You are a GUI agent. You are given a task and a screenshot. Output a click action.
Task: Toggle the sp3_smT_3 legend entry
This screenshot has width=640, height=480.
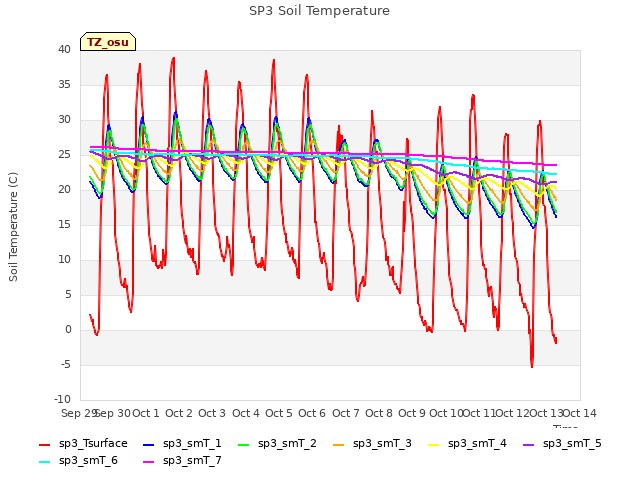(x=372, y=444)
